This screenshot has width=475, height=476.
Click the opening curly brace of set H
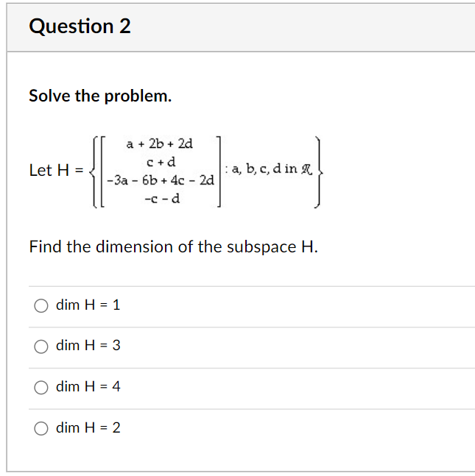pyautogui.click(x=91, y=172)
